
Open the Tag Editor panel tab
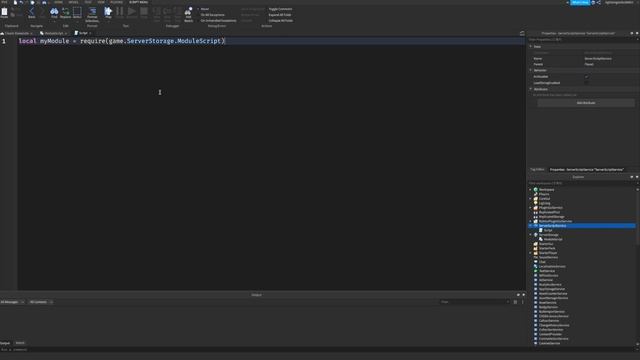coord(537,169)
